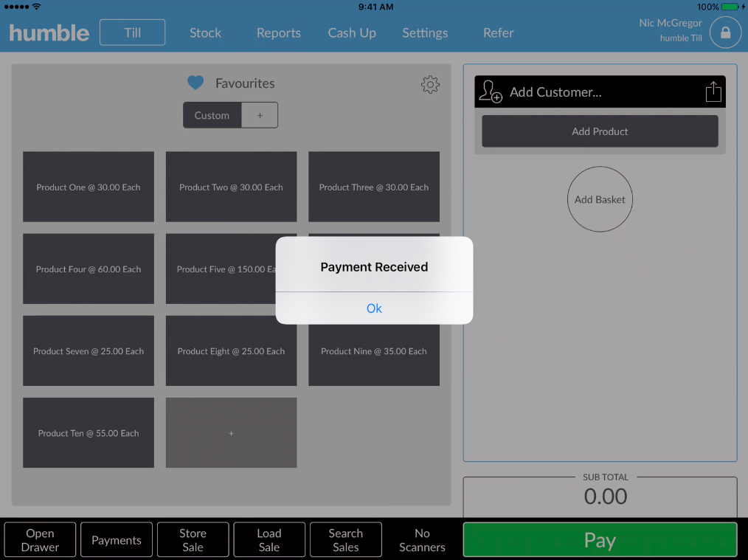The image size is (748, 560).
Task: Click the green Pay button
Action: coord(600,540)
